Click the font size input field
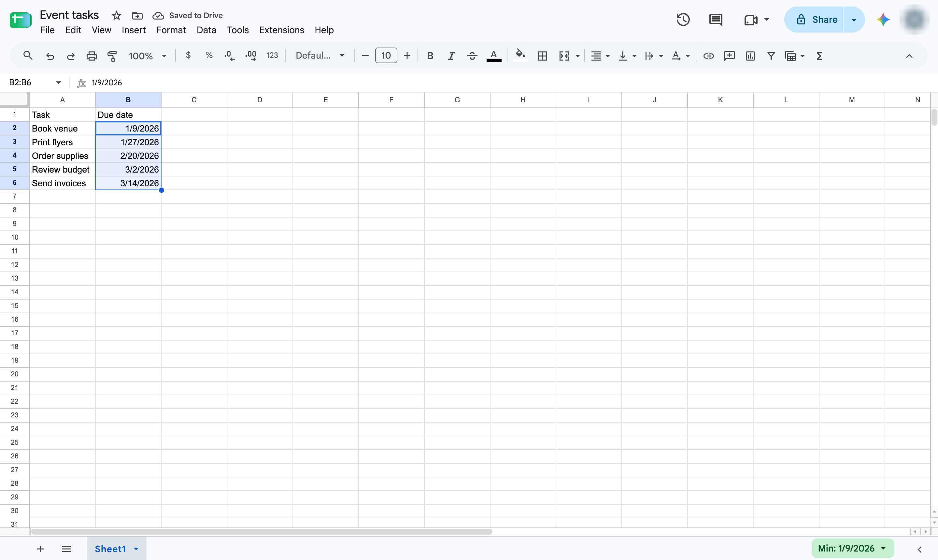This screenshot has width=938, height=560. pos(386,55)
